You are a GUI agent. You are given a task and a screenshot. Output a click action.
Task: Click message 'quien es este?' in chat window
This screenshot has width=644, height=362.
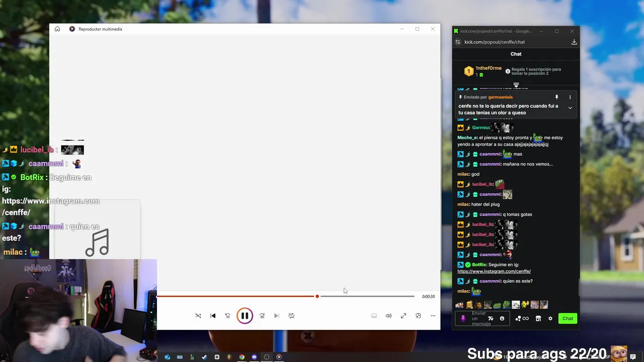tap(517, 281)
